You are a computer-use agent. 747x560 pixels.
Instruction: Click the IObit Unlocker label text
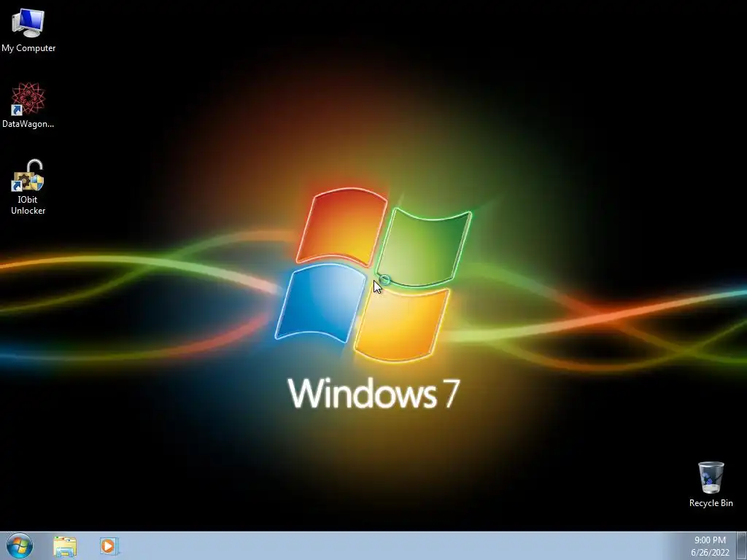click(x=28, y=205)
